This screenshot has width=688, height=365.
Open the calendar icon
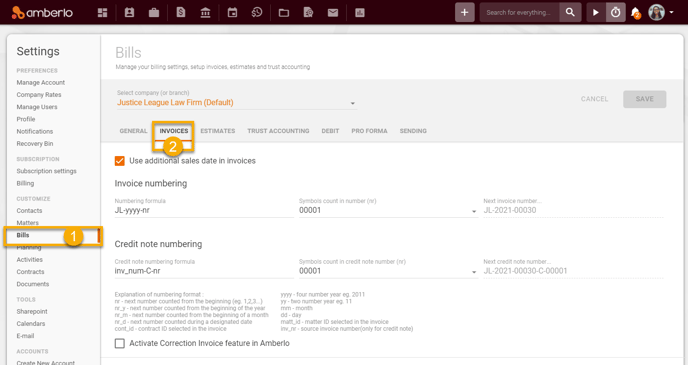pos(232,13)
